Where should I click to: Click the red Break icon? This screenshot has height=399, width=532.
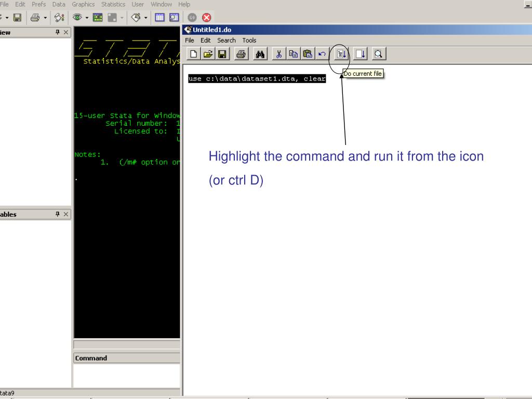tap(206, 17)
